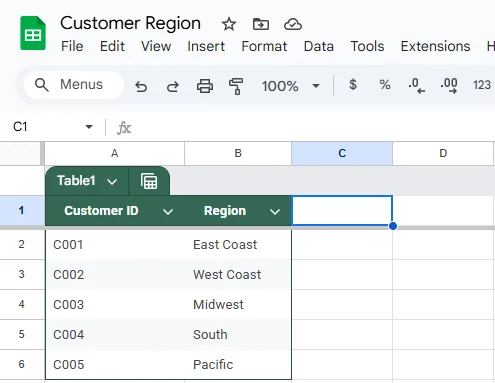Click the Customer Region document title
This screenshot has width=495, height=383.
(130, 23)
